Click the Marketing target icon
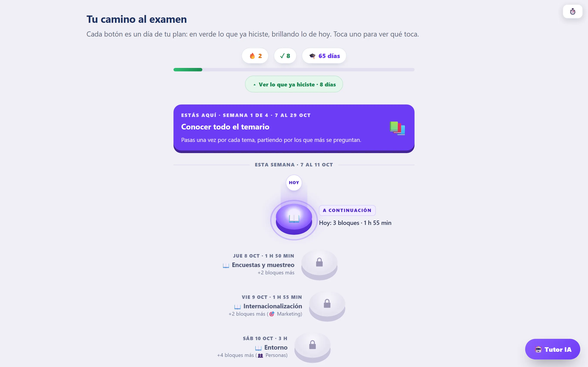Screen dimensions: 588x367 coord(272,314)
